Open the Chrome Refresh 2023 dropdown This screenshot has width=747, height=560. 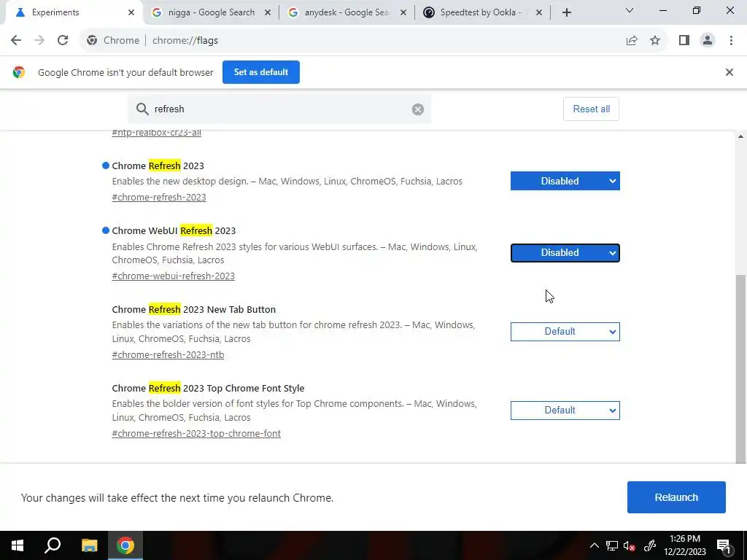point(565,181)
